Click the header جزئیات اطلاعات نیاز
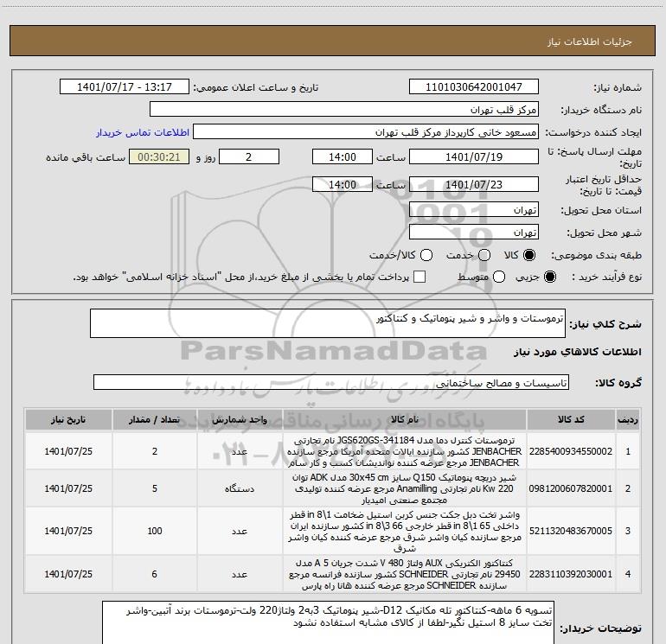The width and height of the screenshot is (666, 644). [x=589, y=41]
